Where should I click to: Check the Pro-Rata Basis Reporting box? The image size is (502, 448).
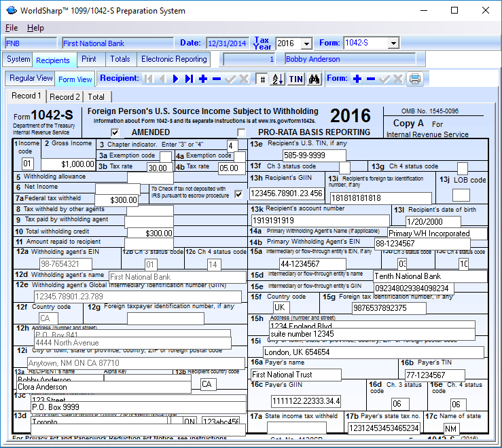tap(241, 132)
